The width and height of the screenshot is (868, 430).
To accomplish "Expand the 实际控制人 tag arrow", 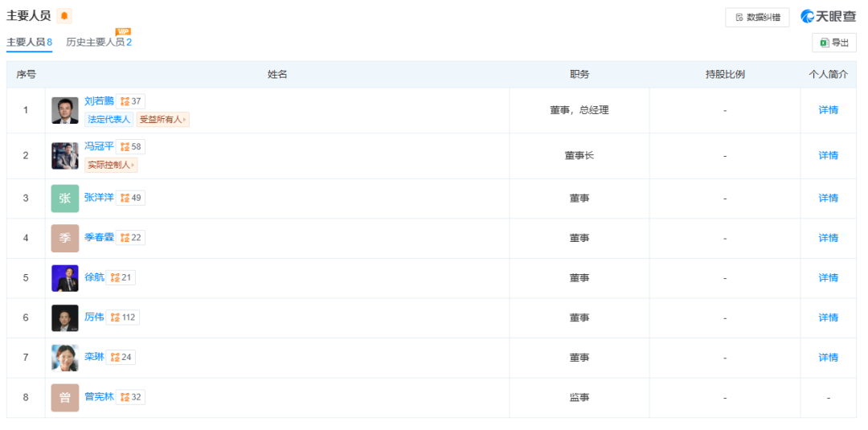I will [x=133, y=165].
